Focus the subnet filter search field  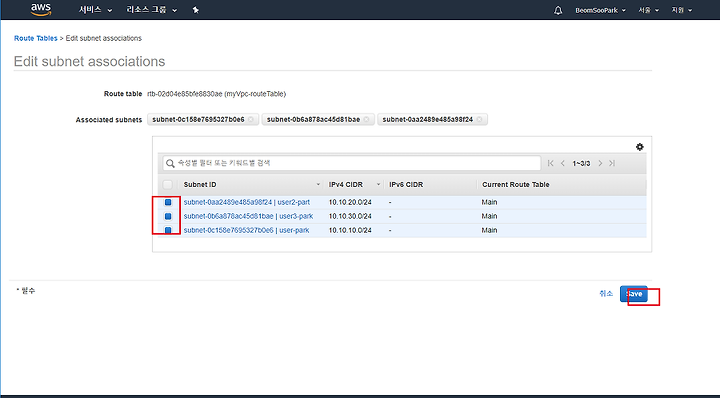pyautogui.click(x=352, y=163)
